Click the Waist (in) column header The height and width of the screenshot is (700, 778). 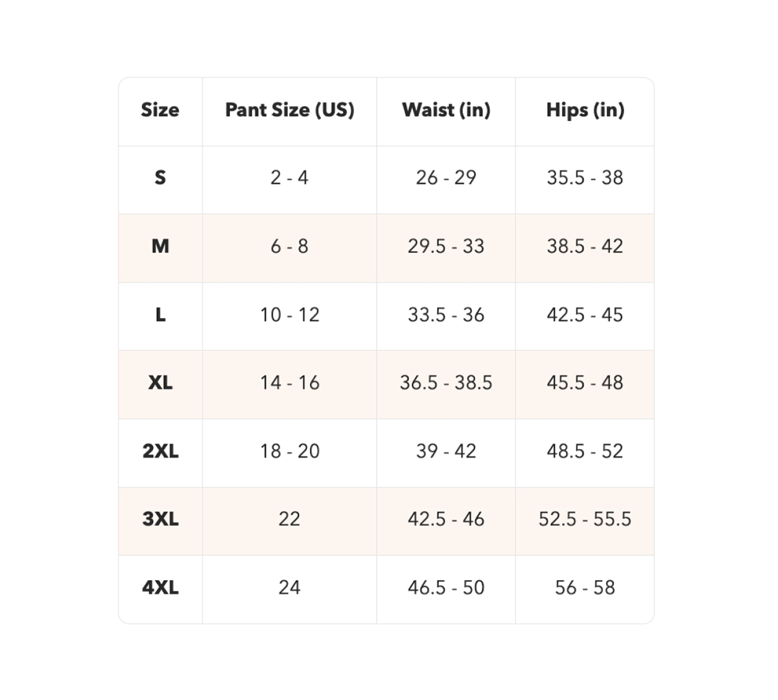(x=446, y=110)
